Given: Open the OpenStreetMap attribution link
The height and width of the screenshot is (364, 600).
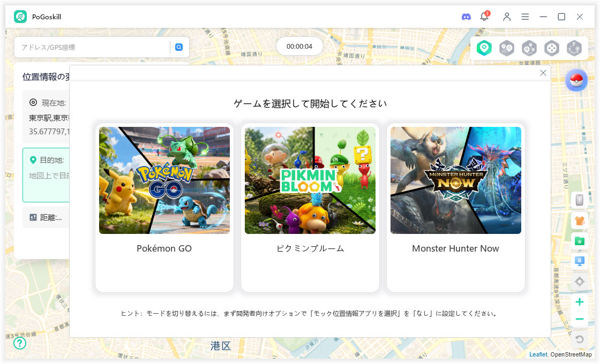Looking at the screenshot, I should 571,354.
